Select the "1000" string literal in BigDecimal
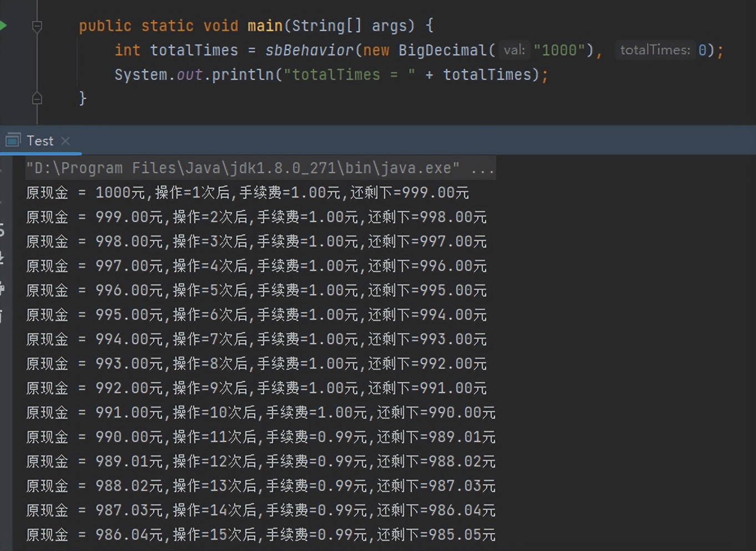The width and height of the screenshot is (756, 551). click(561, 50)
